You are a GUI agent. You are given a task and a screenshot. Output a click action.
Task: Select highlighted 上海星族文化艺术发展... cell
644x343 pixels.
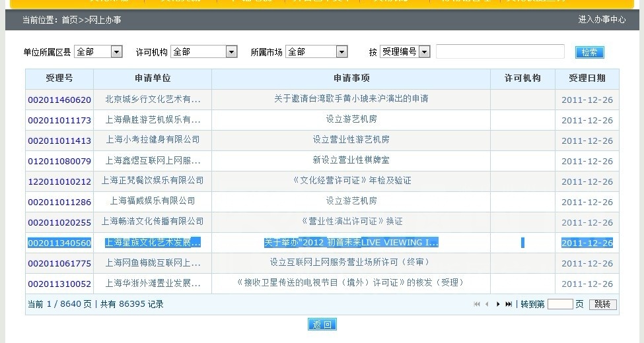[153, 243]
